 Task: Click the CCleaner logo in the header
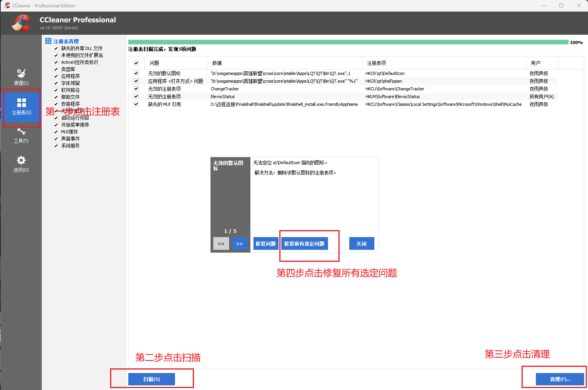click(x=21, y=23)
